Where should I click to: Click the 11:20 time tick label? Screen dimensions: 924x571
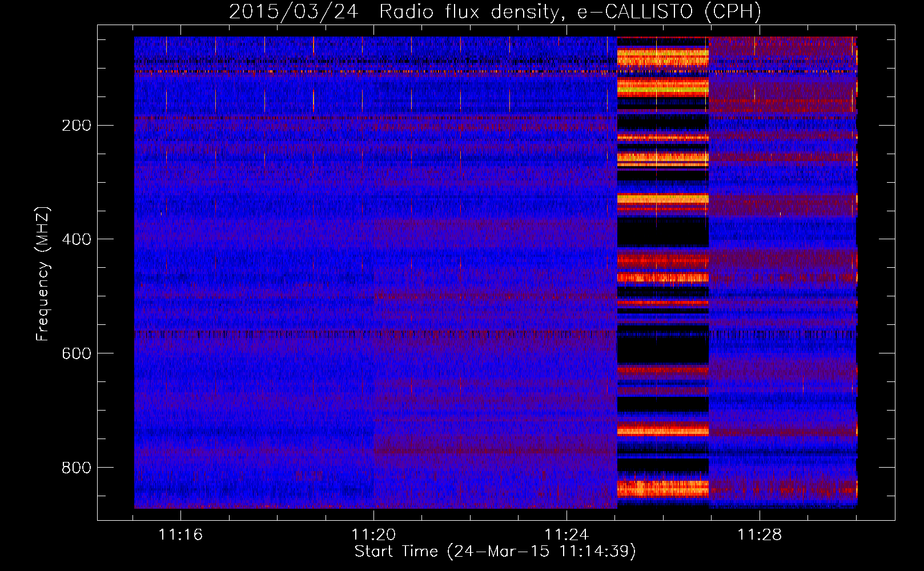373,534
